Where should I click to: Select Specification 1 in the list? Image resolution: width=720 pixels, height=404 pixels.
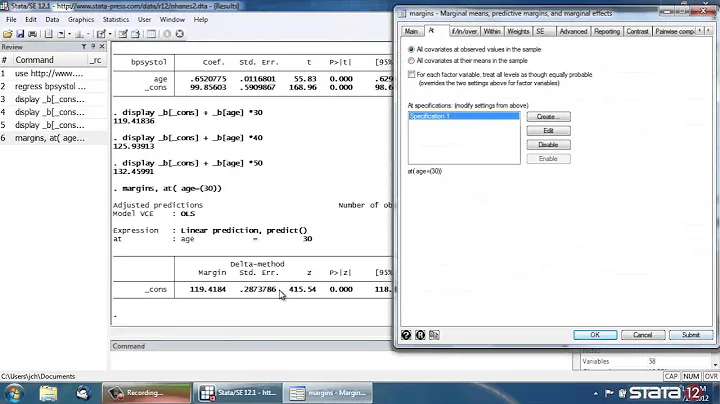464,116
